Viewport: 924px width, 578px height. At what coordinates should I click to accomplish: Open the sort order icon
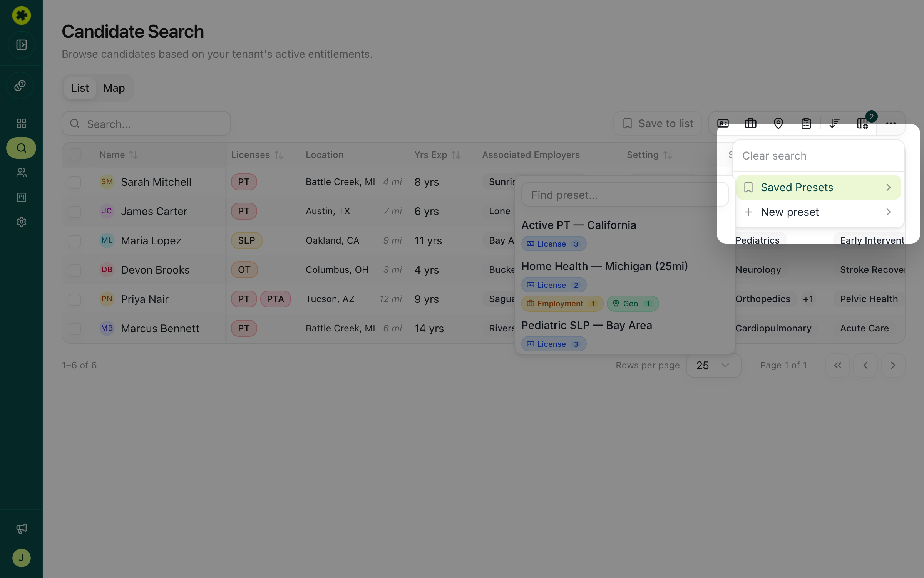point(835,123)
